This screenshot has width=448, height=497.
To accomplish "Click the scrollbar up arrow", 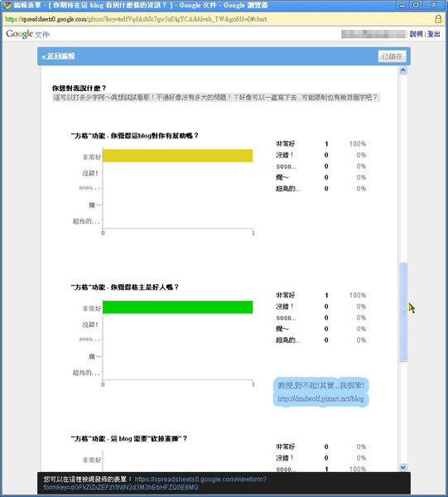I will pyautogui.click(x=402, y=70).
